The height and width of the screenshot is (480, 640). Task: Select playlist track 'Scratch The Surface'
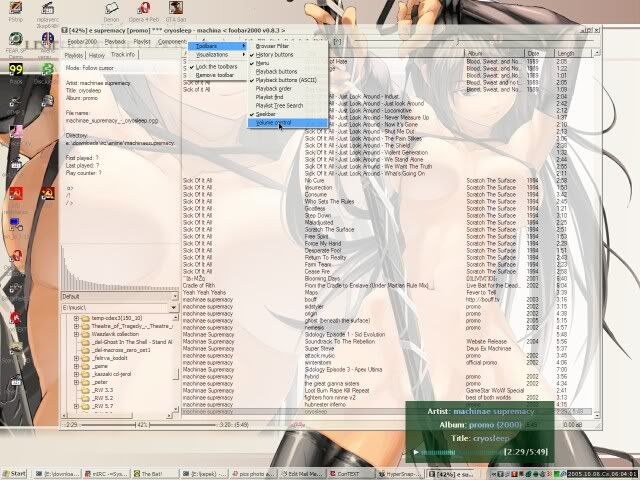(387, 229)
